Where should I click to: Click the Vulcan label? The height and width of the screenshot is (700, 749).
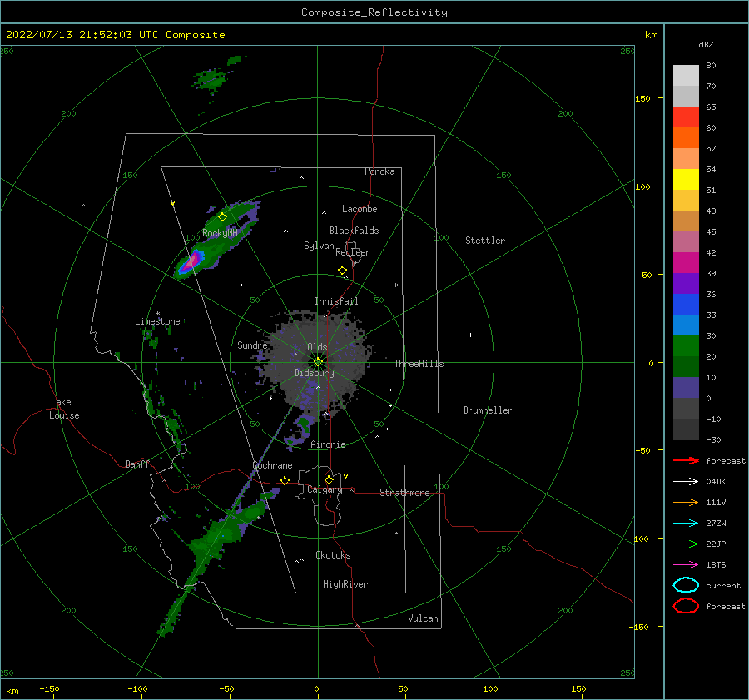[x=424, y=618]
